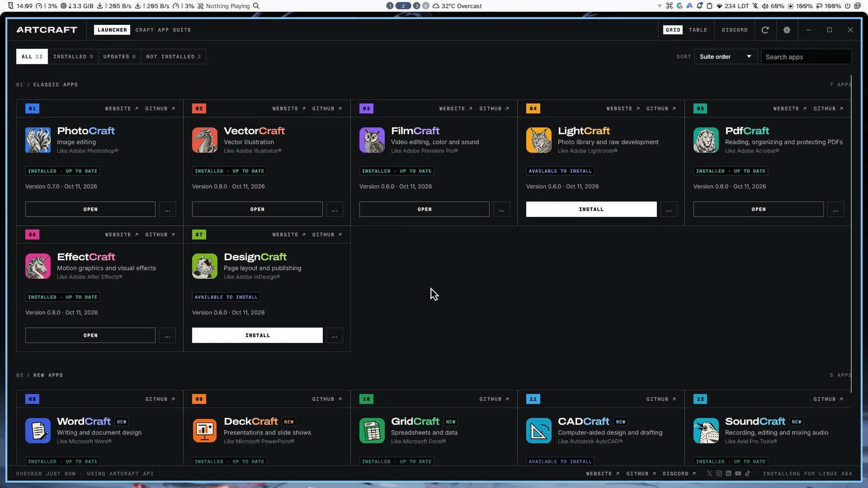Switch to Table view
The width and height of the screenshot is (868, 488).
click(698, 30)
